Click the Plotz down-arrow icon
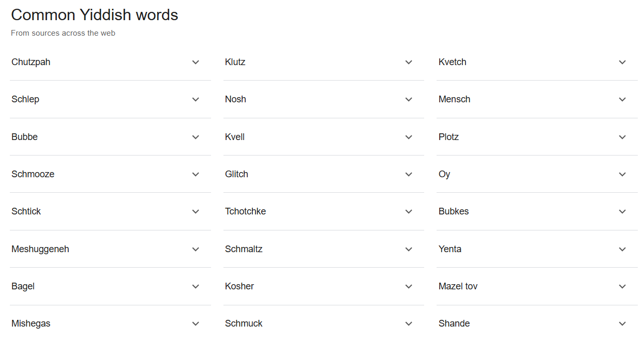This screenshot has height=340, width=644. pyautogui.click(x=622, y=137)
